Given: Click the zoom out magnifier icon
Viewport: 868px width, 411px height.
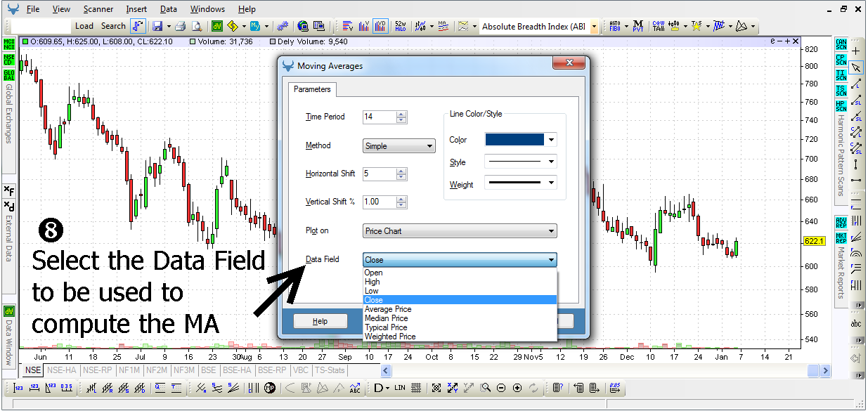Looking at the screenshot, I should [501, 388].
